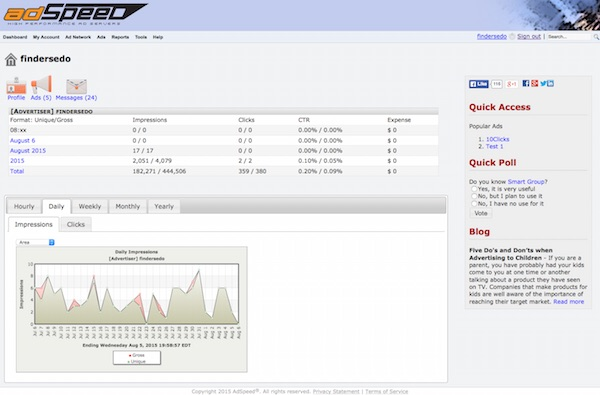Image resolution: width=600 pixels, height=395 pixels.
Task: Click the '0.20% / 0.09%' CTR value
Action: click(x=320, y=171)
